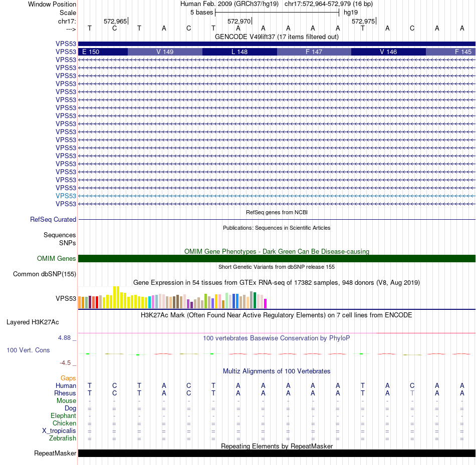
Task: Click the base sequence arrow label
Action: tap(71, 29)
